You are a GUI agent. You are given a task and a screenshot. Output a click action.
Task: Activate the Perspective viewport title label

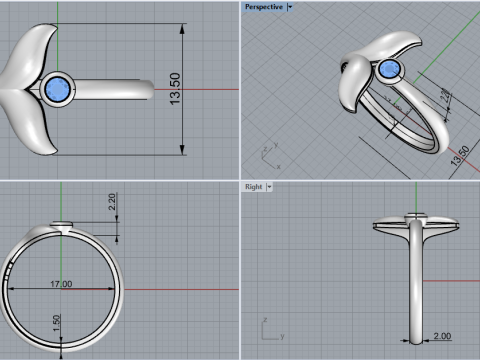(264, 7)
